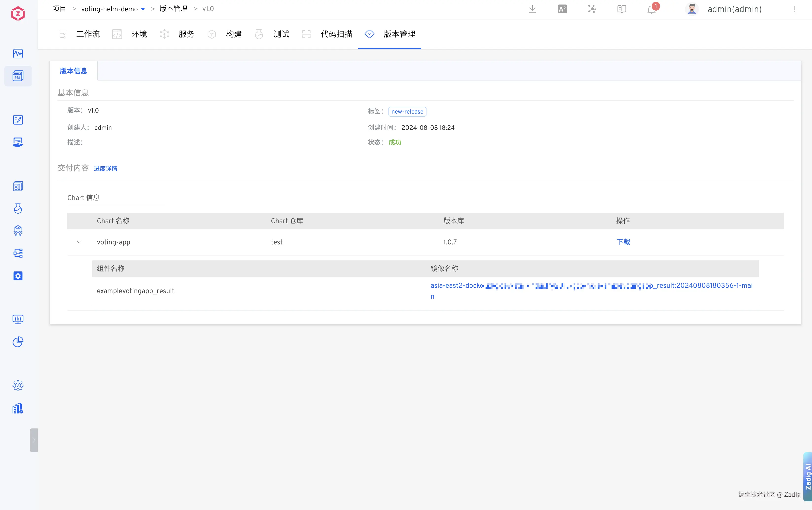The width and height of the screenshot is (812, 510).
Task: Open the 进度详情 link
Action: [105, 169]
